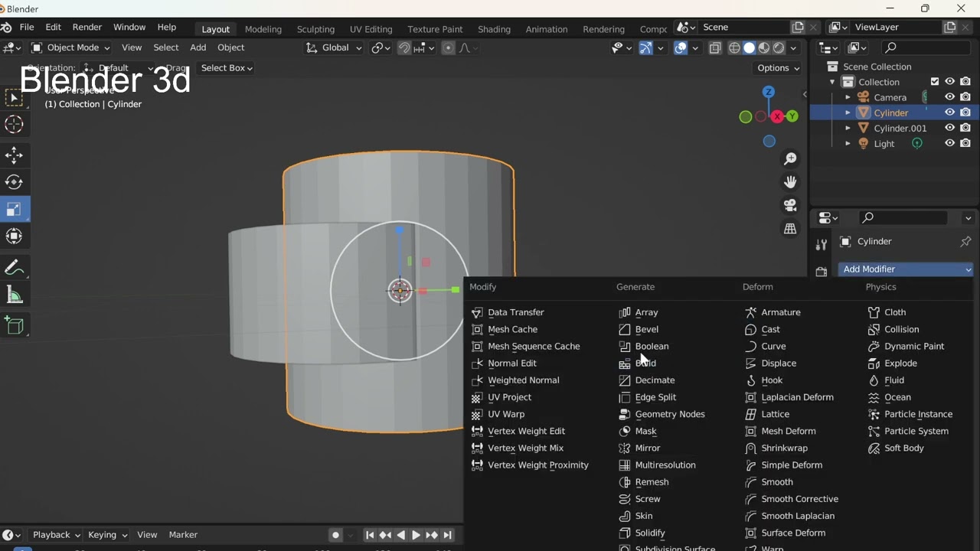Screen dimensions: 980x551
Task: Click the camera view icon in viewport
Action: 790,205
